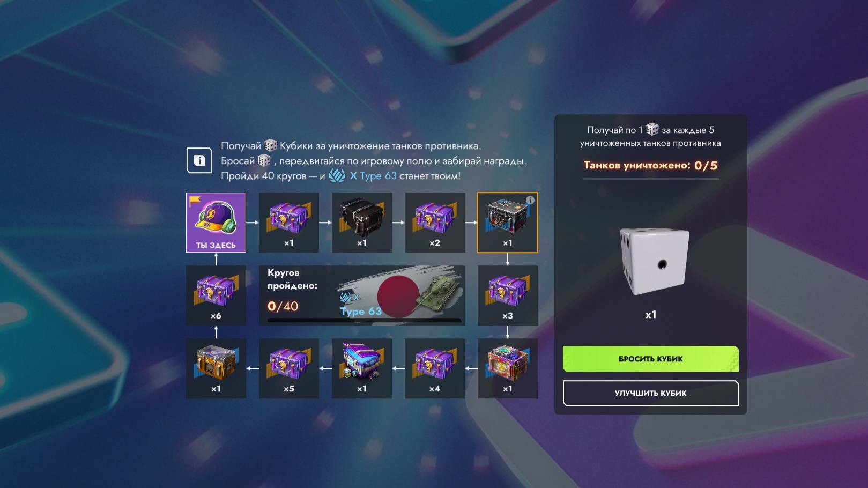The height and width of the screenshot is (488, 868).
Task: Select the cap tile labeled 'ТЫ ЗДЕСЬ'
Action: (x=216, y=223)
